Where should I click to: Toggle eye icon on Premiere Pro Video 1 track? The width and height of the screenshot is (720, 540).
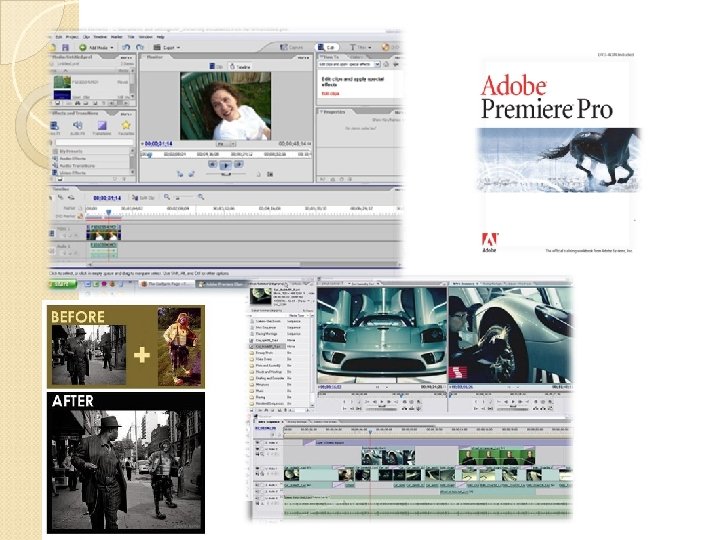click(x=258, y=469)
